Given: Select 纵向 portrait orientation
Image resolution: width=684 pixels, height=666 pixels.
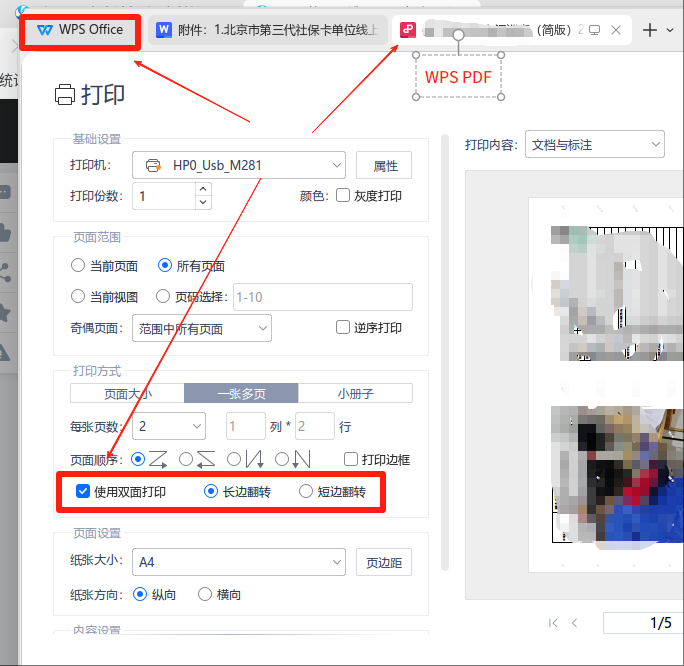Looking at the screenshot, I should [140, 594].
